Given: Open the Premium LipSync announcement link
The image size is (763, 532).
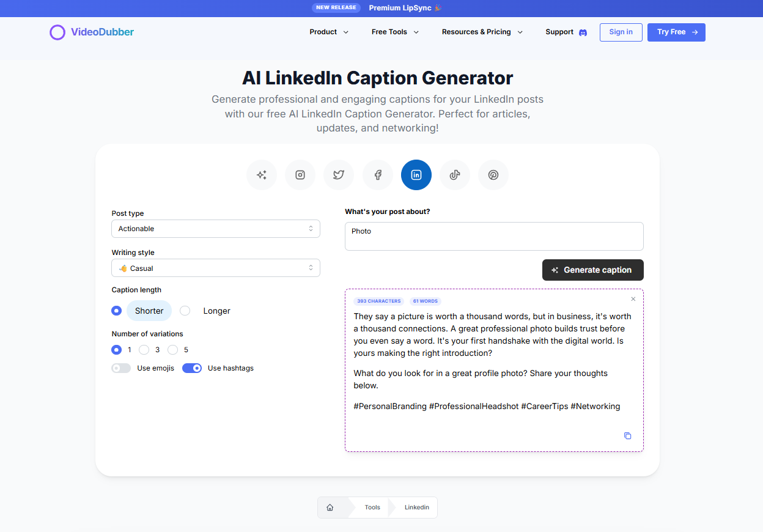Looking at the screenshot, I should coord(405,8).
